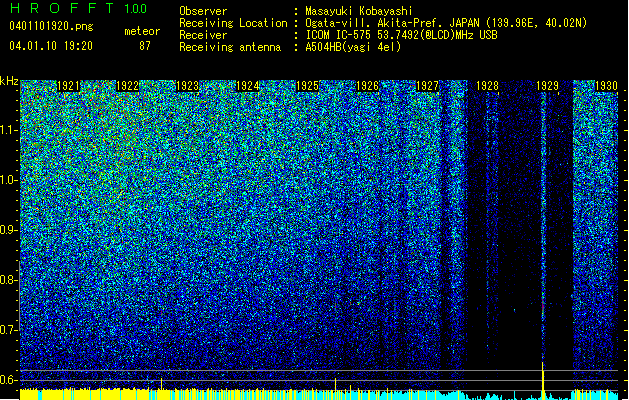Click the 0.9 kHz axis label
The height and width of the screenshot is (400, 629).
click(x=8, y=230)
